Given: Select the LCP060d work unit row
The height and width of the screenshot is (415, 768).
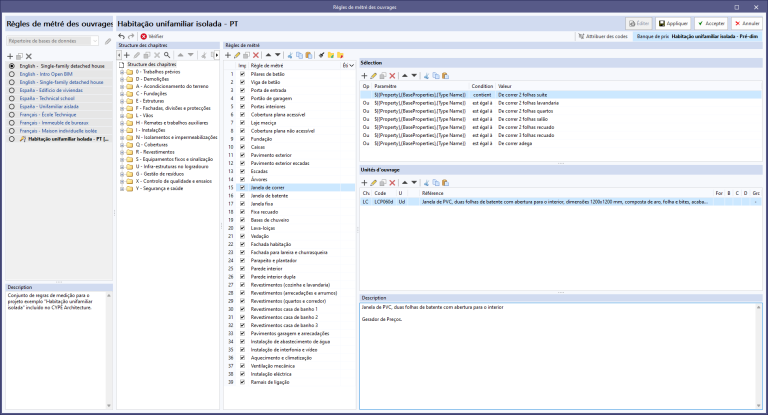Looking at the screenshot, I should click(x=560, y=202).
